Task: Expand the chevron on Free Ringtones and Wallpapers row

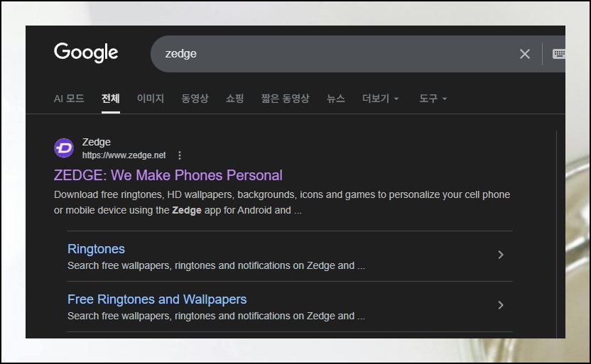Action: click(501, 305)
